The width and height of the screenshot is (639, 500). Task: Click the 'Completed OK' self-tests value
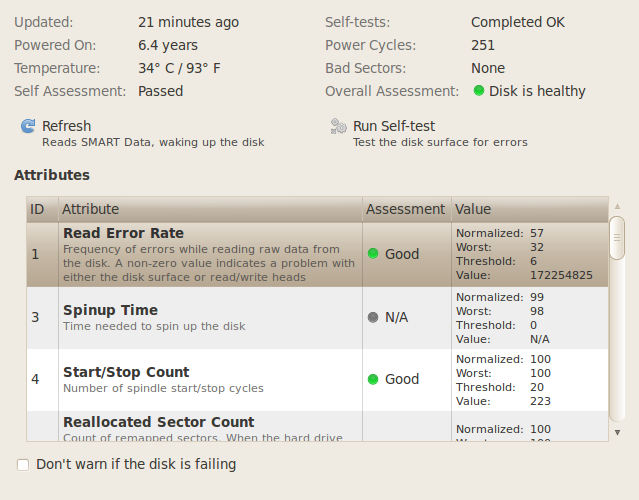(518, 22)
